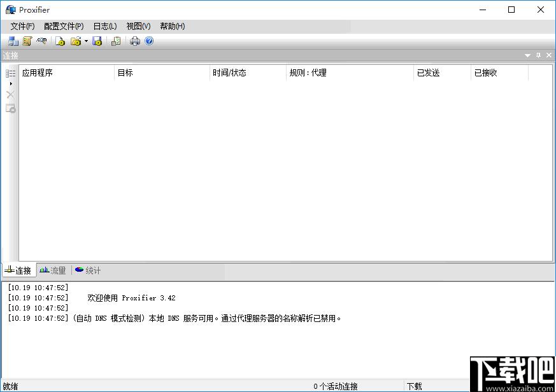Open Help with the blue question icon
Screen dimensions: 556x392
point(149,41)
